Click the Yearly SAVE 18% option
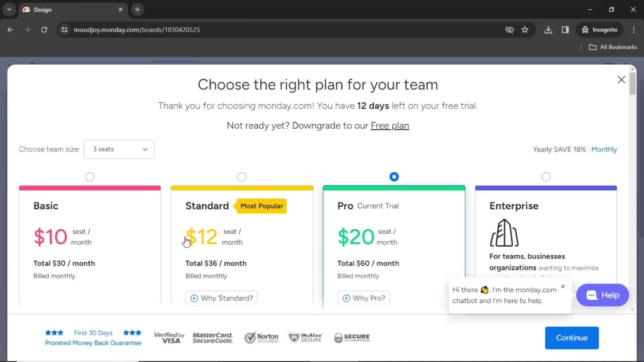 (x=559, y=149)
